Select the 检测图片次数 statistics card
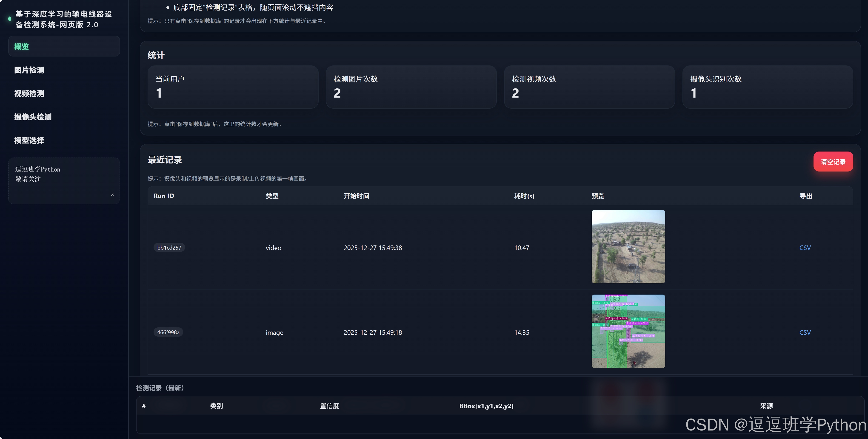The image size is (868, 439). (411, 87)
